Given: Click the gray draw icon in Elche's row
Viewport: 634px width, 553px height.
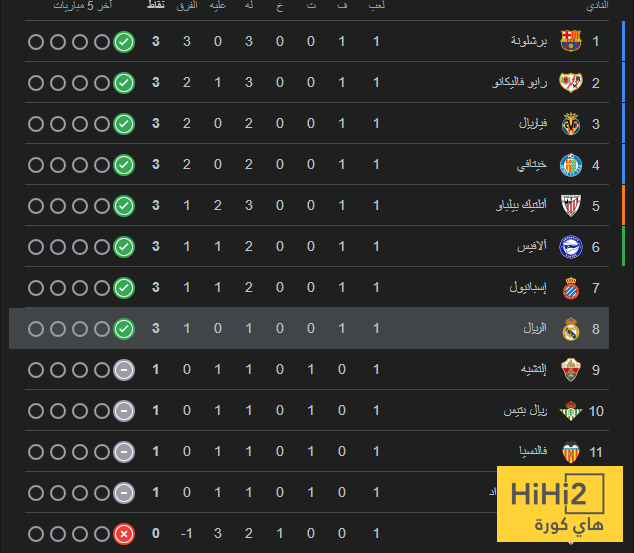Looking at the screenshot, I should (x=124, y=370).
